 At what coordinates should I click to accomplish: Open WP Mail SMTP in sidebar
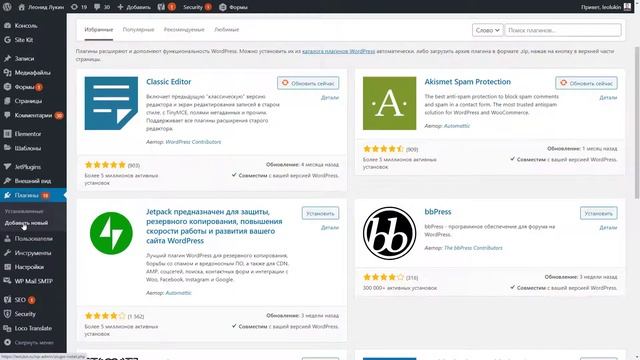tap(33, 281)
